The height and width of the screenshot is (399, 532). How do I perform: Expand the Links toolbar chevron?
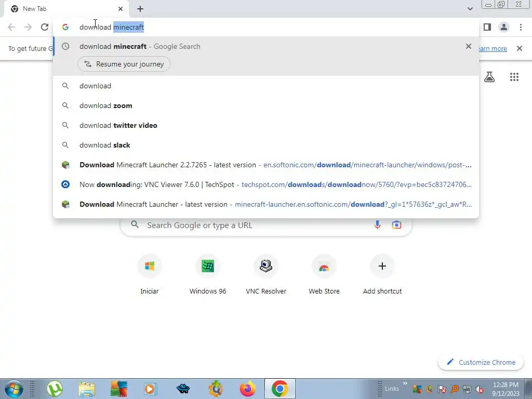pyautogui.click(x=405, y=383)
